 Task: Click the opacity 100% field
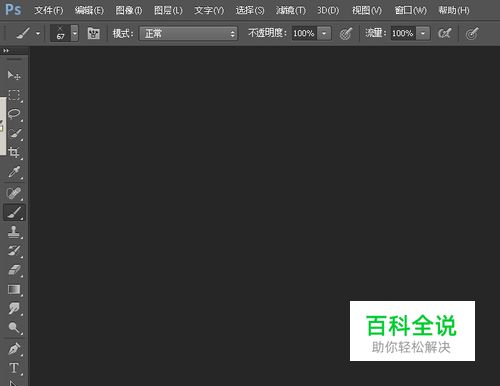[304, 33]
